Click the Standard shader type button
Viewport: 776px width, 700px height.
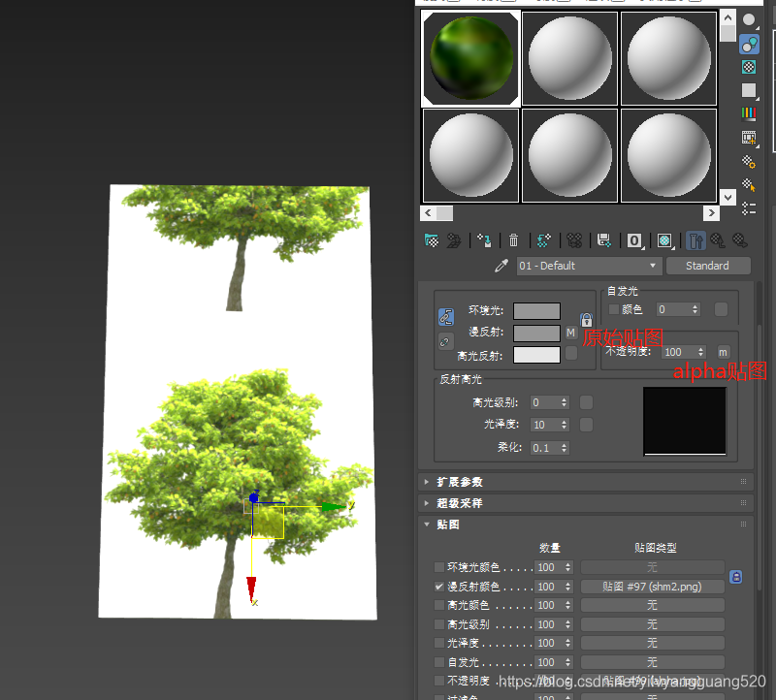708,266
